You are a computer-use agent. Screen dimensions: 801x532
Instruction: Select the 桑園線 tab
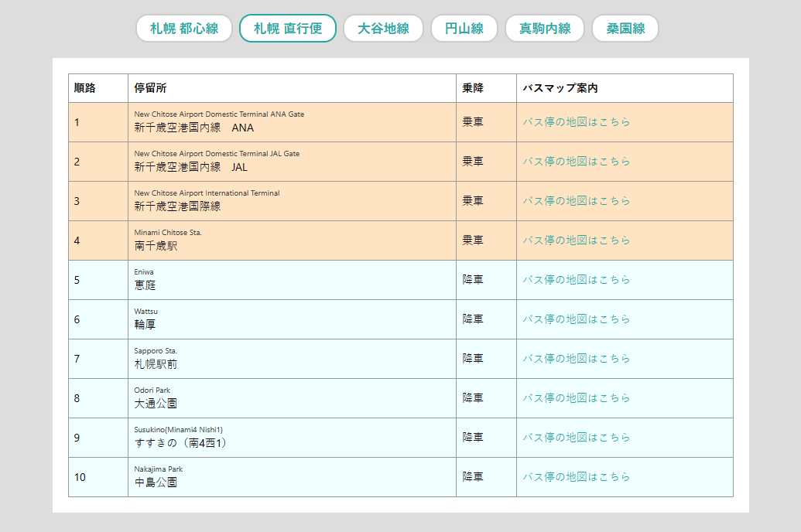point(625,28)
